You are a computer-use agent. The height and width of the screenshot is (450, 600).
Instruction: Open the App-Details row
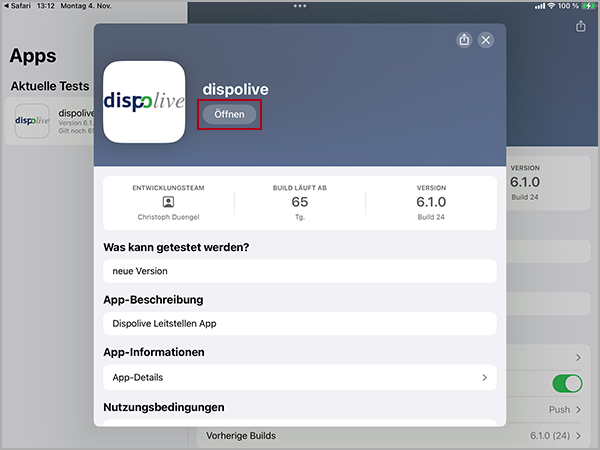pos(300,377)
